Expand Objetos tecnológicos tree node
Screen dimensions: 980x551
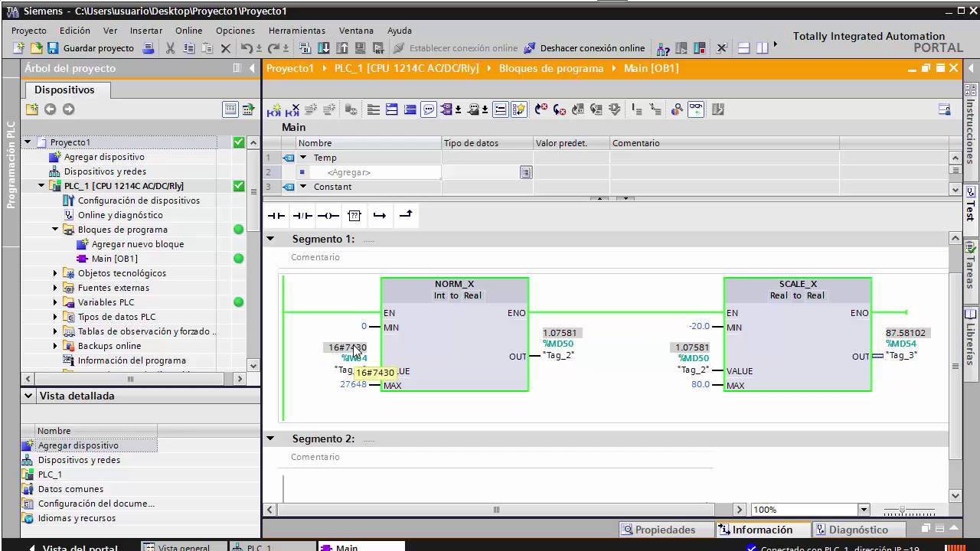click(x=55, y=273)
